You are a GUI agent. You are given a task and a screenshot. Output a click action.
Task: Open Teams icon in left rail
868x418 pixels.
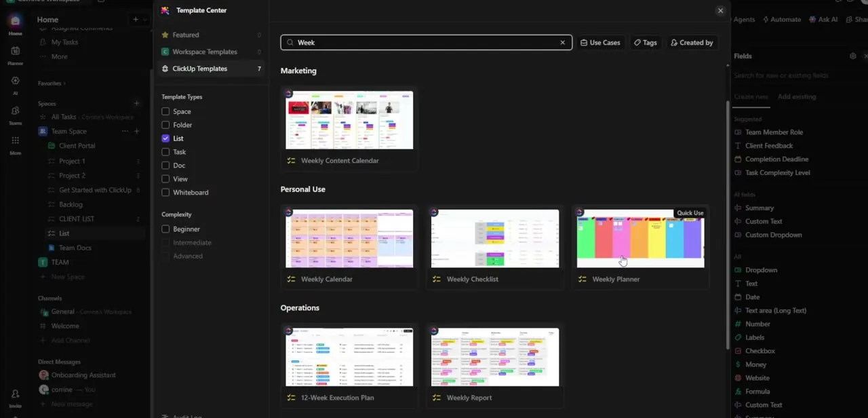click(15, 111)
